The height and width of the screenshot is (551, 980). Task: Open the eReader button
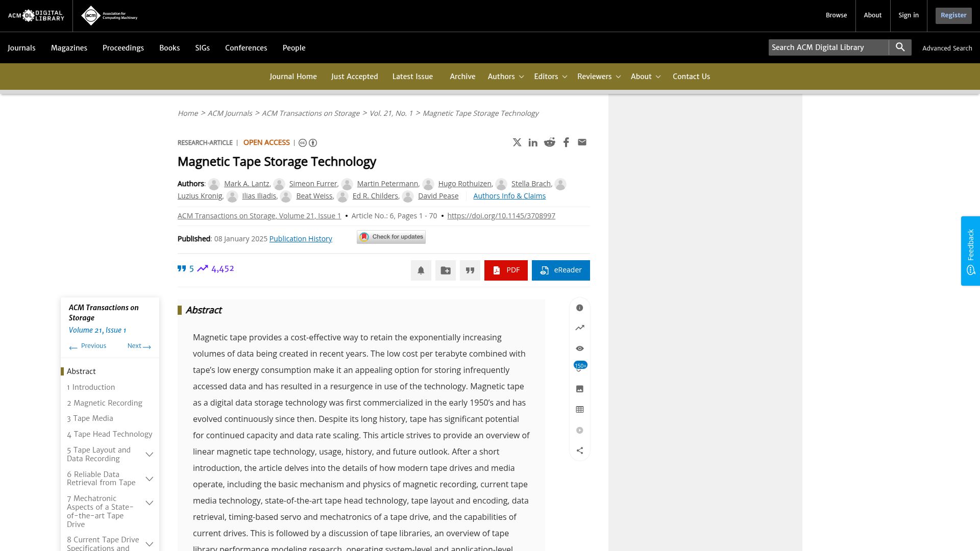pos(560,270)
